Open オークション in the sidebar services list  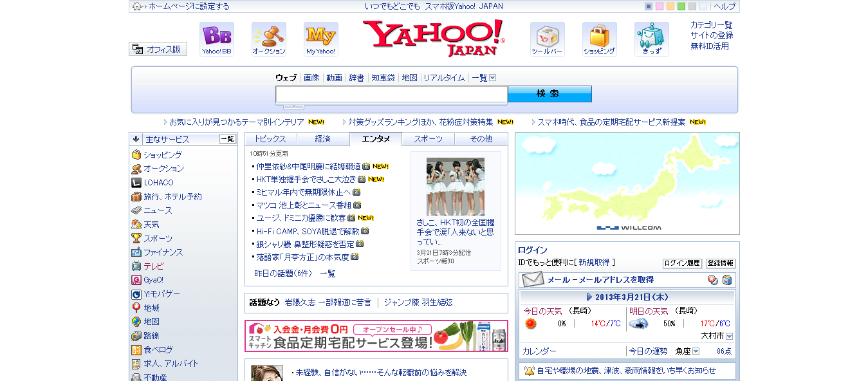(x=163, y=169)
